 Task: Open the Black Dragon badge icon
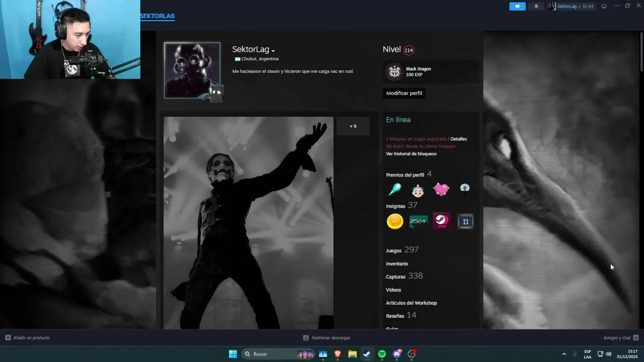click(394, 72)
